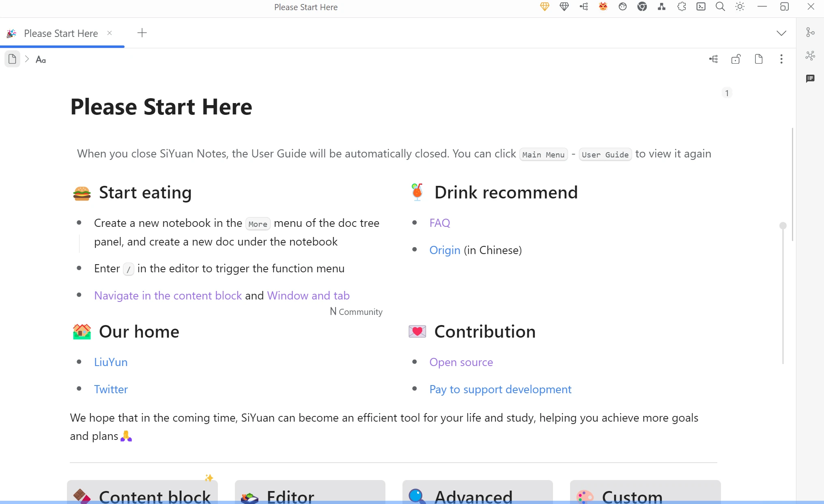Viewport: 824px width, 504px height.
Task: Click Pay to support development link
Action: [500, 390]
